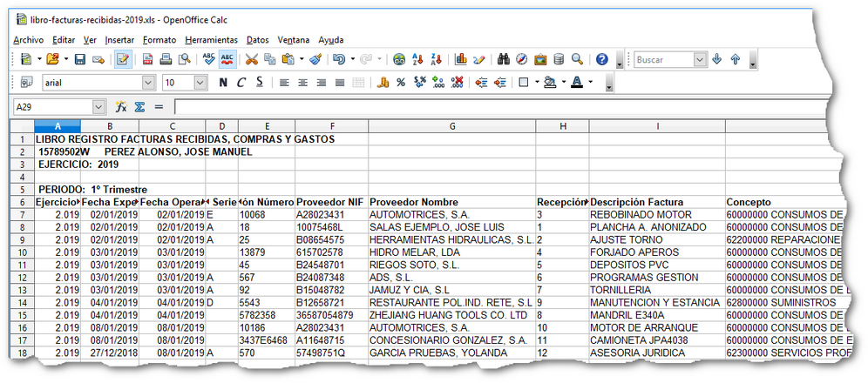The height and width of the screenshot is (383, 868).
Task: Open the Datos menu
Action: pyautogui.click(x=257, y=40)
